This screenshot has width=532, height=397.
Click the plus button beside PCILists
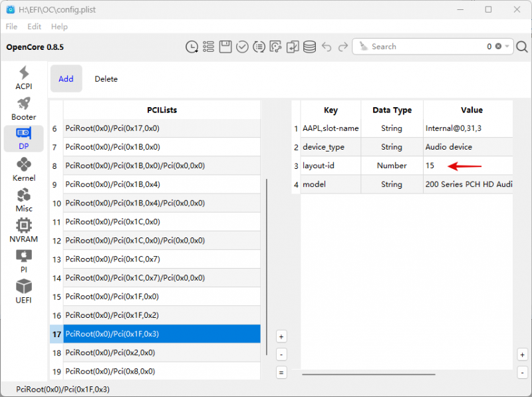281,337
